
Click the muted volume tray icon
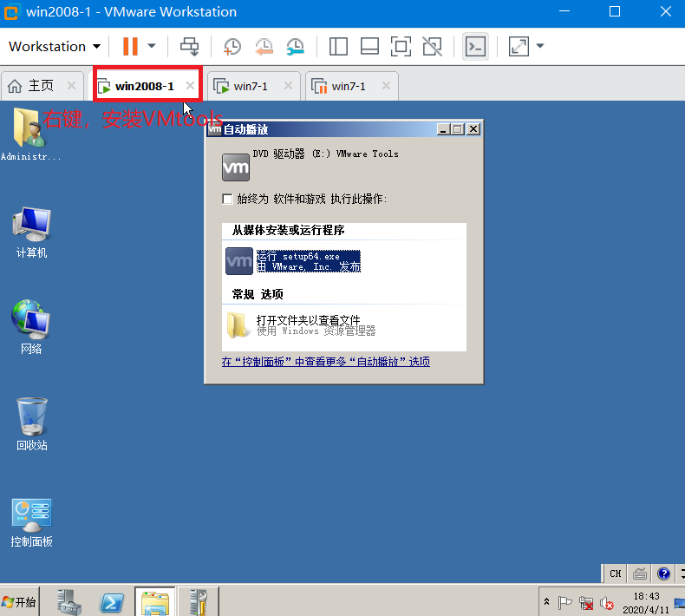(x=607, y=603)
